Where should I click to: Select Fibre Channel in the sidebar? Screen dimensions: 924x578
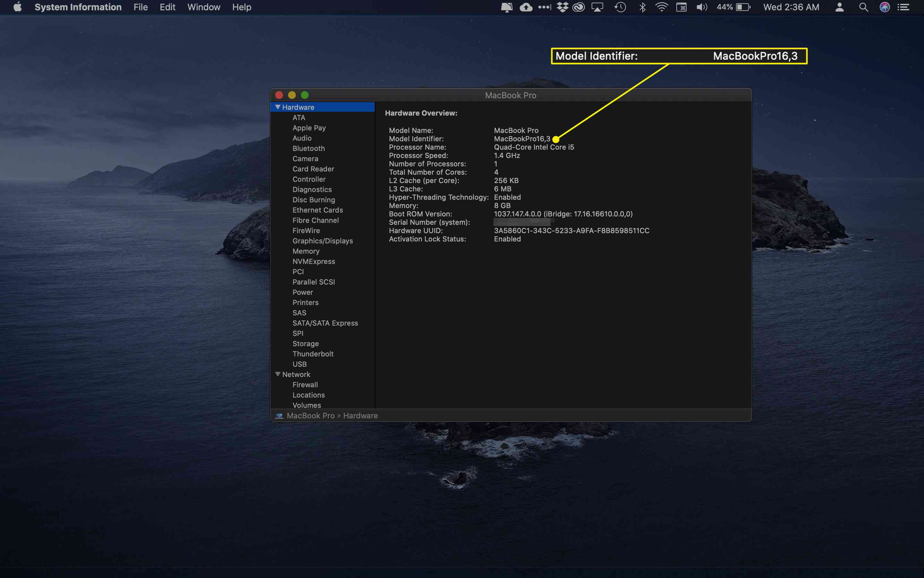coord(315,220)
